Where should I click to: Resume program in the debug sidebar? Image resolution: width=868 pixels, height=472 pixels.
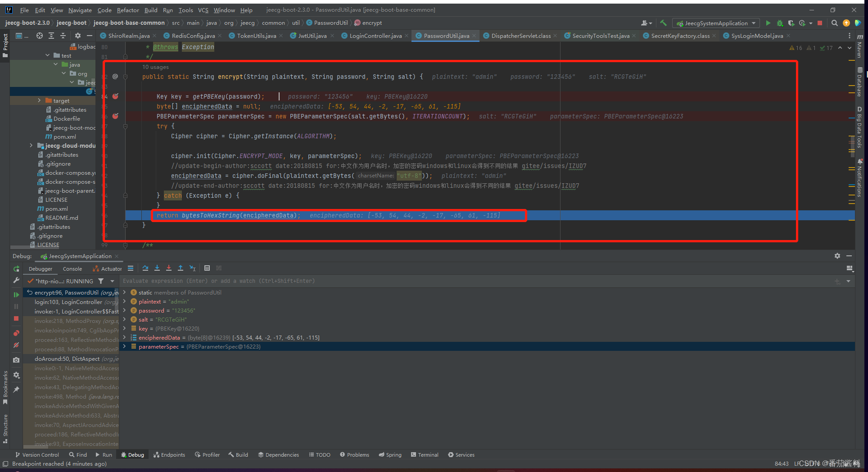(x=16, y=295)
